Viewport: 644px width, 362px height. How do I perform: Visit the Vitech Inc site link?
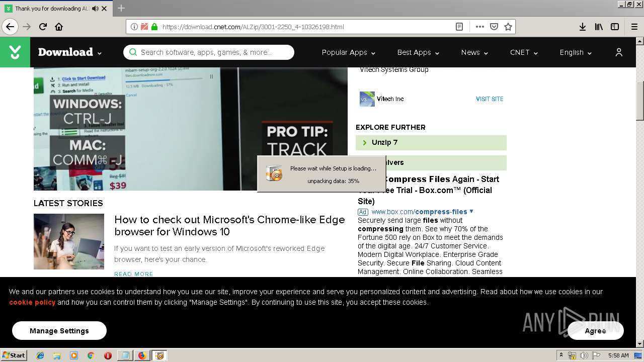(490, 99)
